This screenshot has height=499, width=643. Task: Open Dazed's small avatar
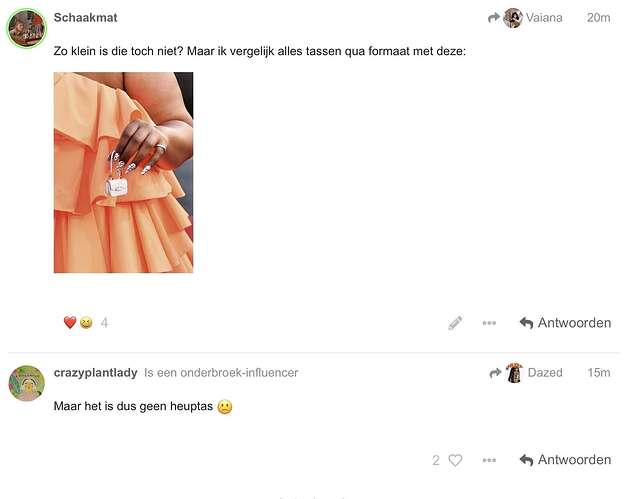(514, 373)
